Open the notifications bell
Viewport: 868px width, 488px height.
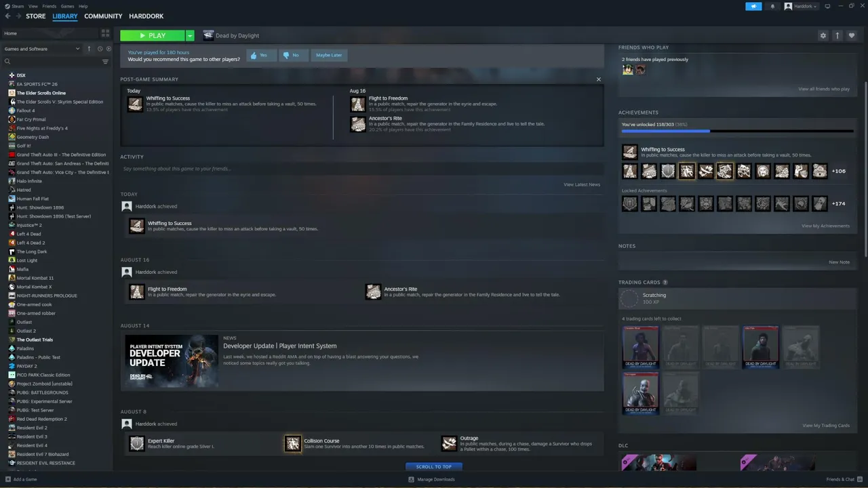click(x=772, y=6)
